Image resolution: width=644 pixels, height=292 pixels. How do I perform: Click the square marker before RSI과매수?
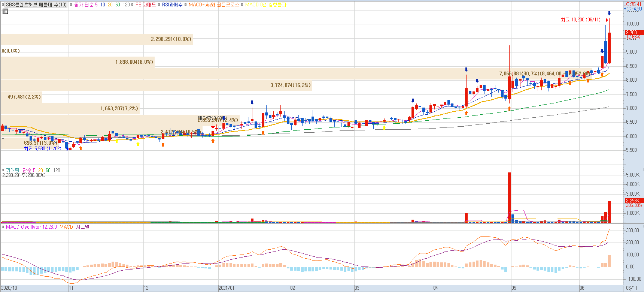[159, 5]
